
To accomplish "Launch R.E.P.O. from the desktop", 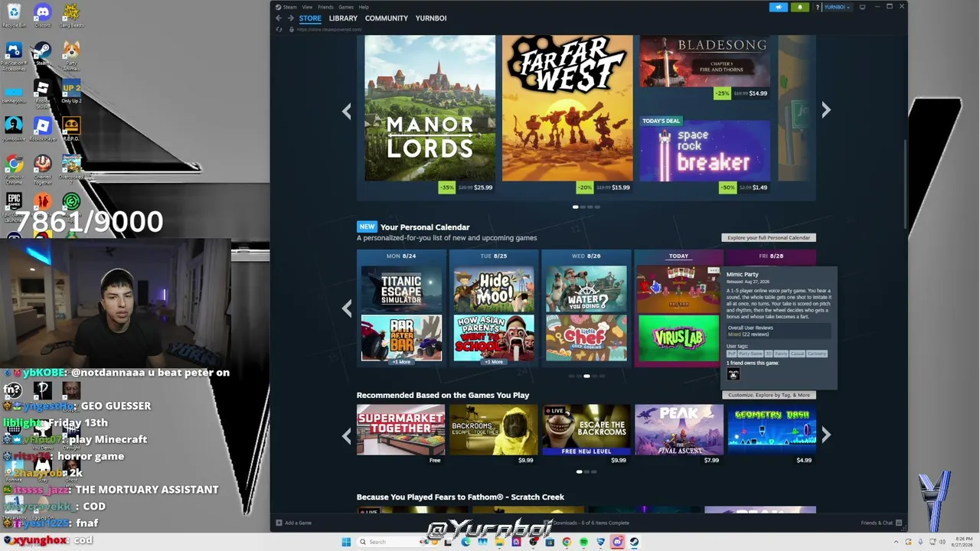I will pyautogui.click(x=71, y=129).
